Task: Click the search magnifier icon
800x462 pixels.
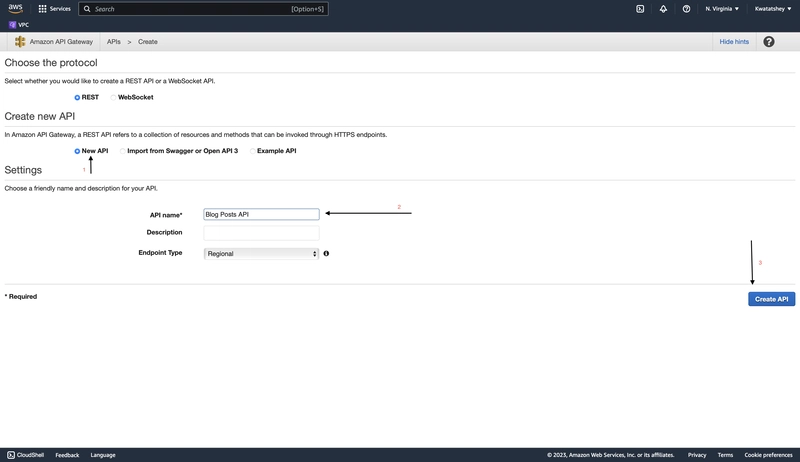Action: pos(87,9)
